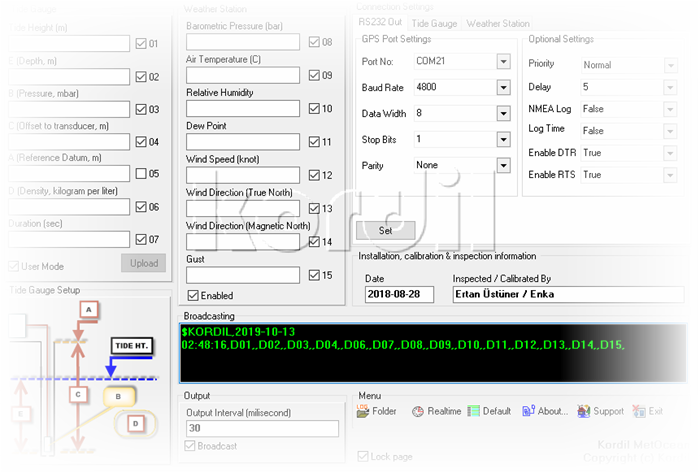Restore settings with the Default icon

coord(473,411)
